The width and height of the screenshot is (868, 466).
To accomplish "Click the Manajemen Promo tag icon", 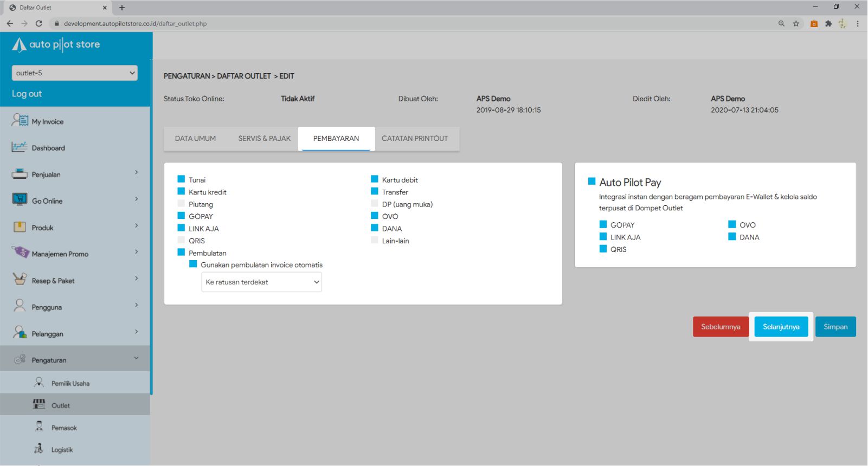I will point(20,253).
